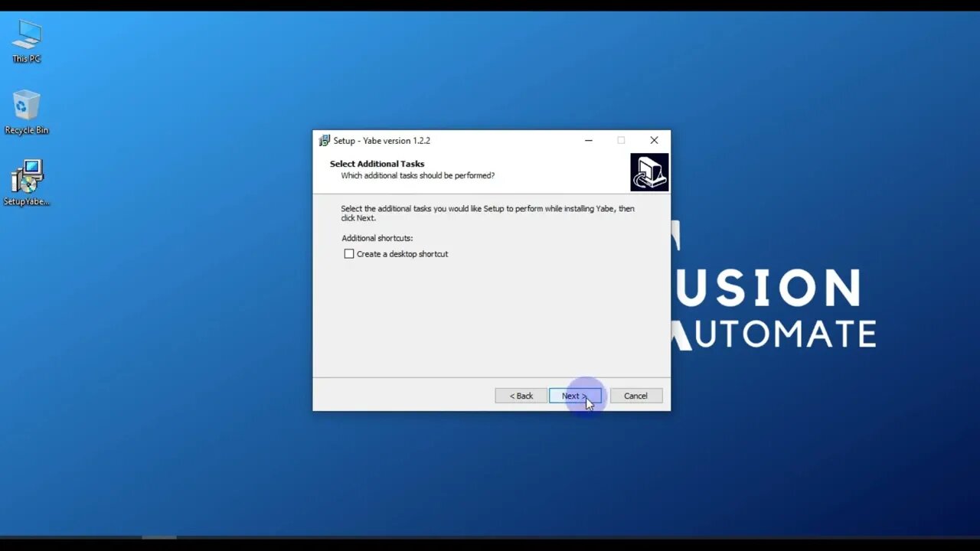Open the Recycle Bin desktop icon
This screenshot has height=551, width=980.
coord(26,112)
